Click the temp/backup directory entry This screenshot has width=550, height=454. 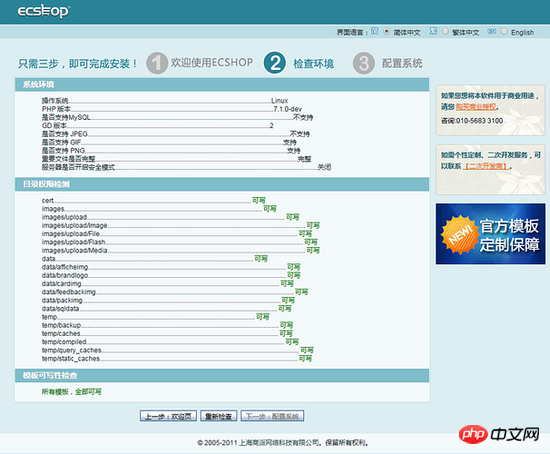tap(61, 325)
